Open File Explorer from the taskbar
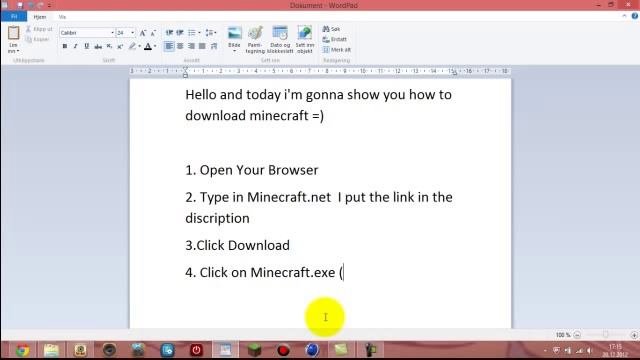Viewport: 640px width, 360px height. 51,350
